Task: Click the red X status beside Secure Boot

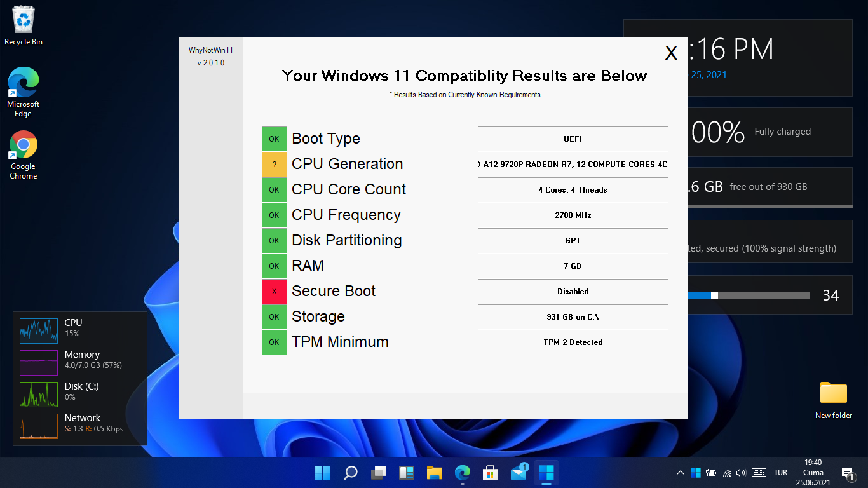Action: pos(274,291)
